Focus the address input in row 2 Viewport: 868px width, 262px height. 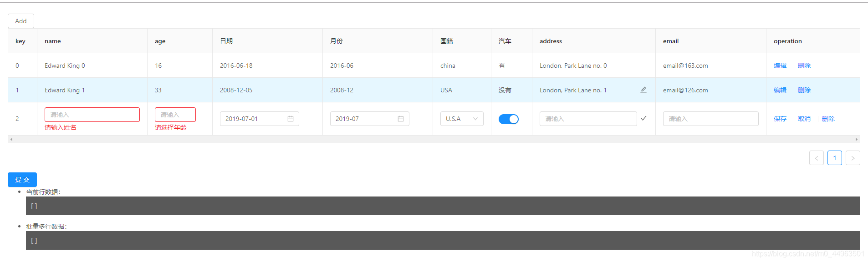(x=588, y=119)
